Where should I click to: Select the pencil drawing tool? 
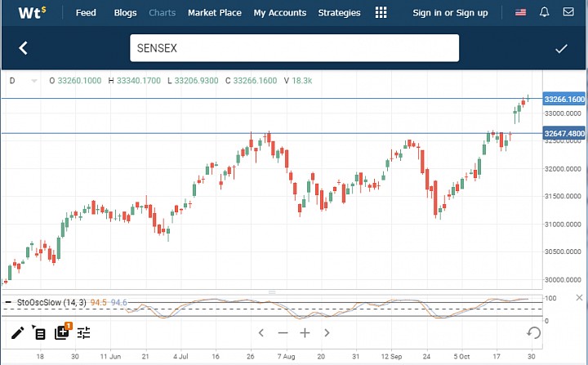[17, 332]
